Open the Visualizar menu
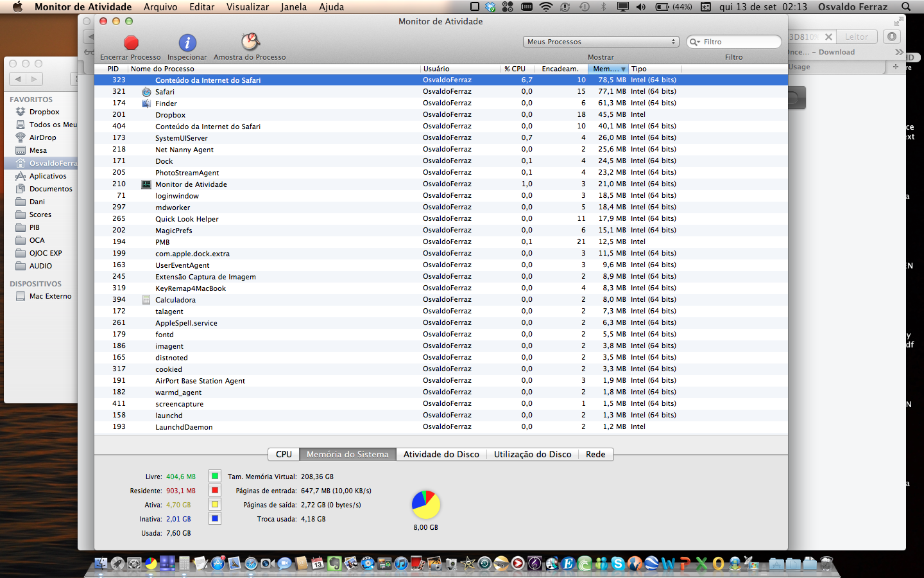The image size is (924, 578). click(248, 7)
